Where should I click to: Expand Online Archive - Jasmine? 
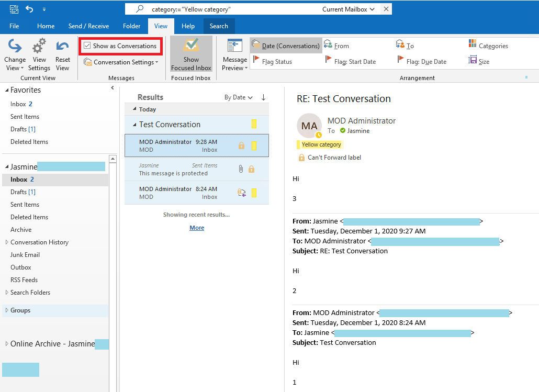(6, 343)
